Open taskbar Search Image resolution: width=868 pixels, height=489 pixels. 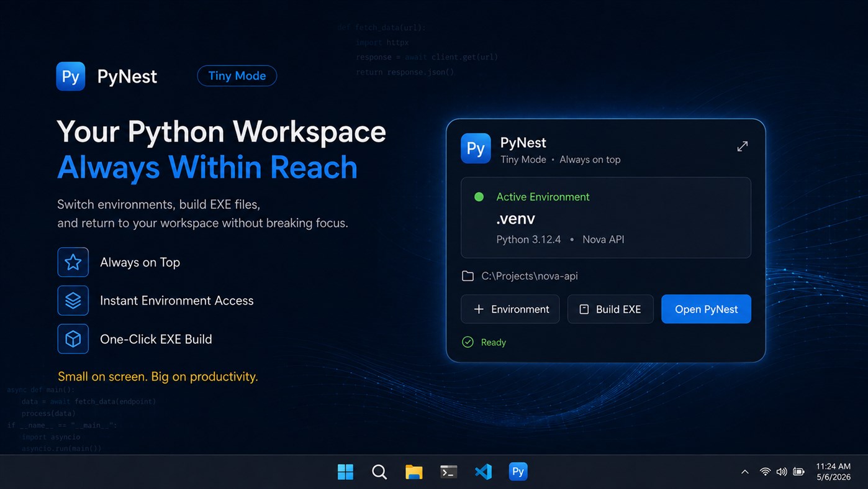pos(379,472)
